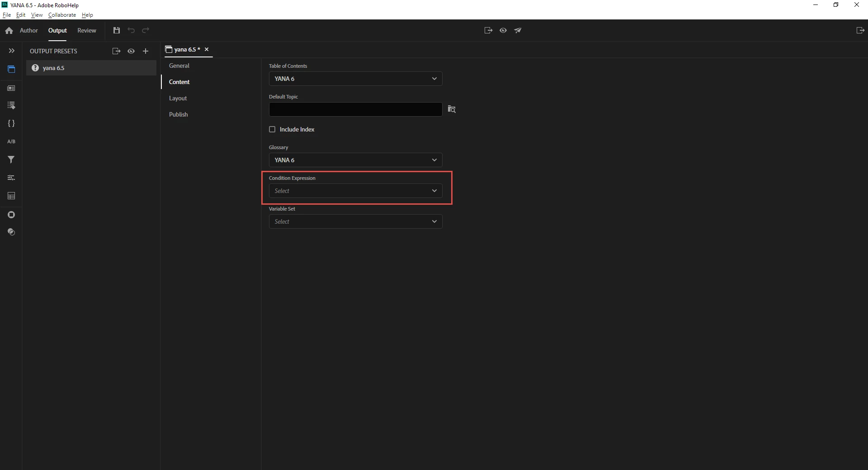Click the exit icon in the top right
The height and width of the screenshot is (470, 868).
click(860, 30)
